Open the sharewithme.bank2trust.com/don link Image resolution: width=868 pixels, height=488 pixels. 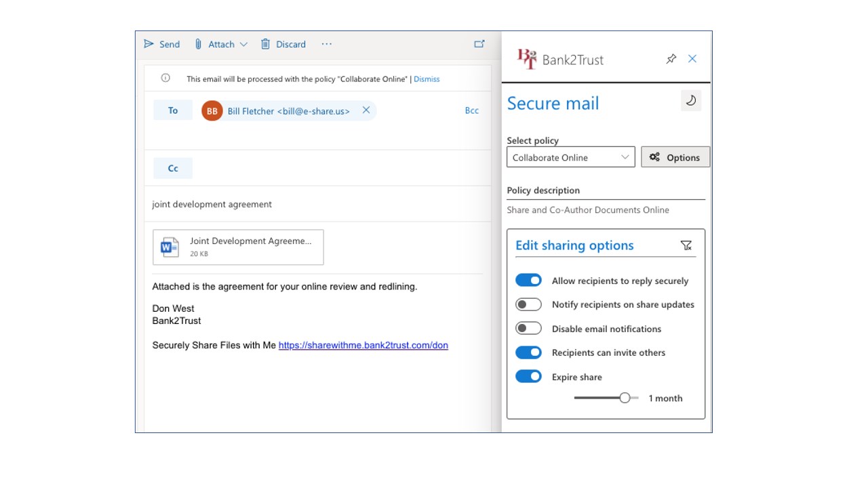click(x=363, y=345)
